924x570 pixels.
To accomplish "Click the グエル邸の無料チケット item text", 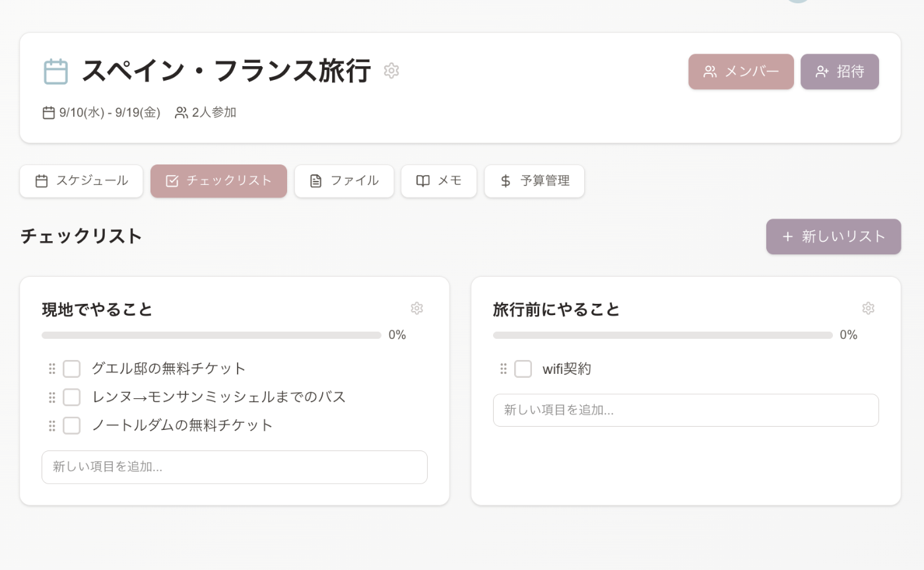I will click(x=169, y=369).
